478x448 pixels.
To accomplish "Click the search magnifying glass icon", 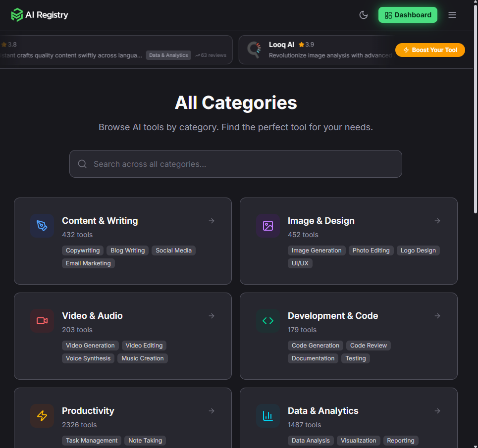I will pyautogui.click(x=82, y=163).
